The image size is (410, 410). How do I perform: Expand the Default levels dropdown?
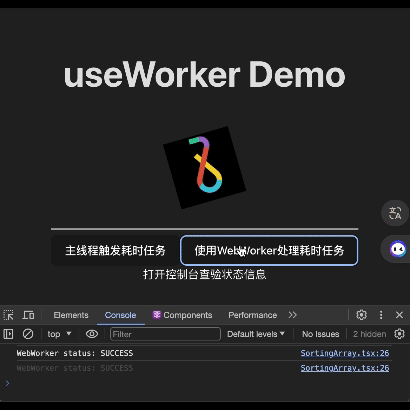(256, 334)
